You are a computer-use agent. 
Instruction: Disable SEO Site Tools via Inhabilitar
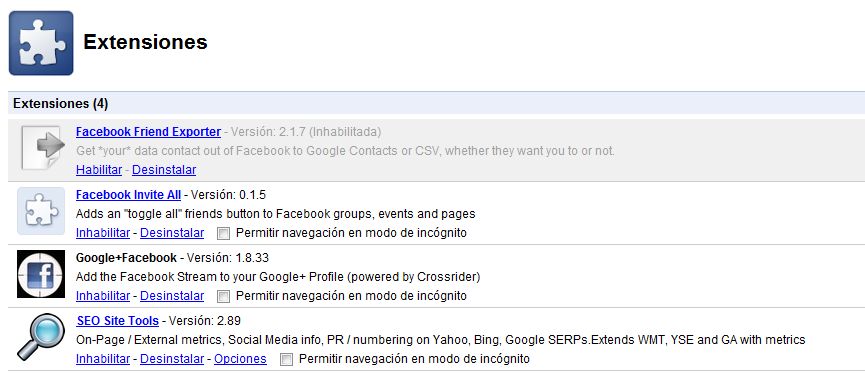103,359
